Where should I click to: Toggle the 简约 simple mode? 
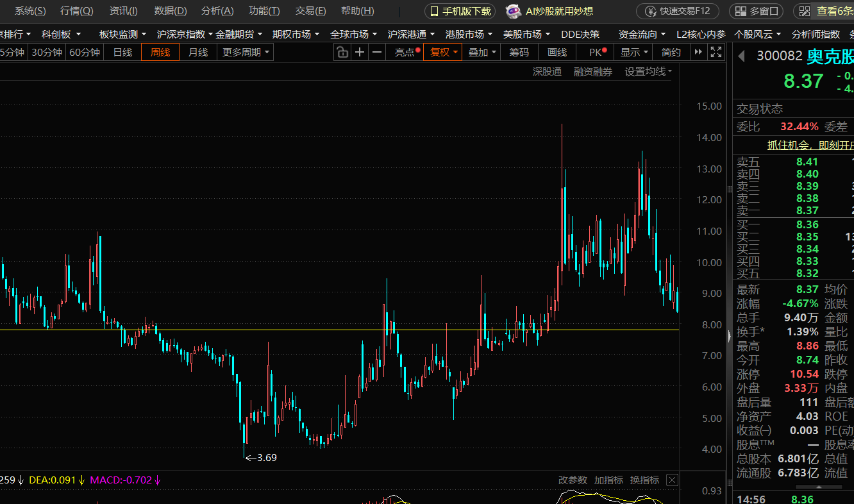pos(671,53)
